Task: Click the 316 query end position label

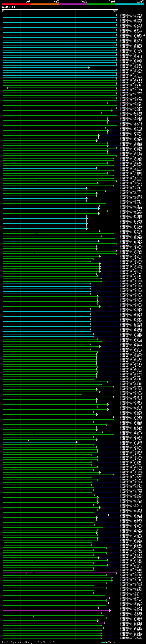Action: [115, 11]
